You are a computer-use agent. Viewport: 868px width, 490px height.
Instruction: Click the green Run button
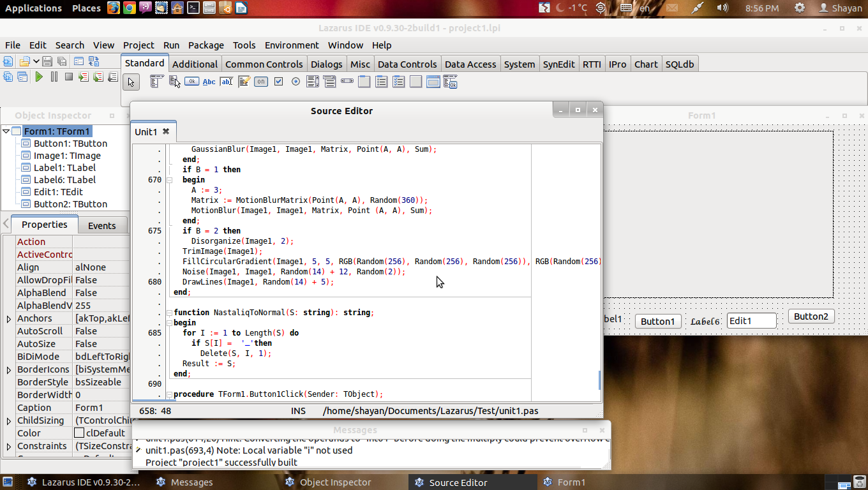coord(39,77)
